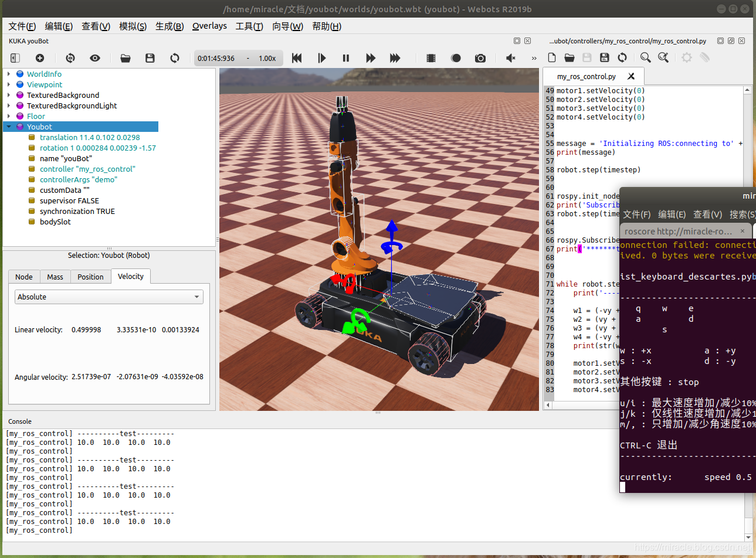Click the find magnifier icon in editor
This screenshot has height=558, width=756.
coord(646,57)
